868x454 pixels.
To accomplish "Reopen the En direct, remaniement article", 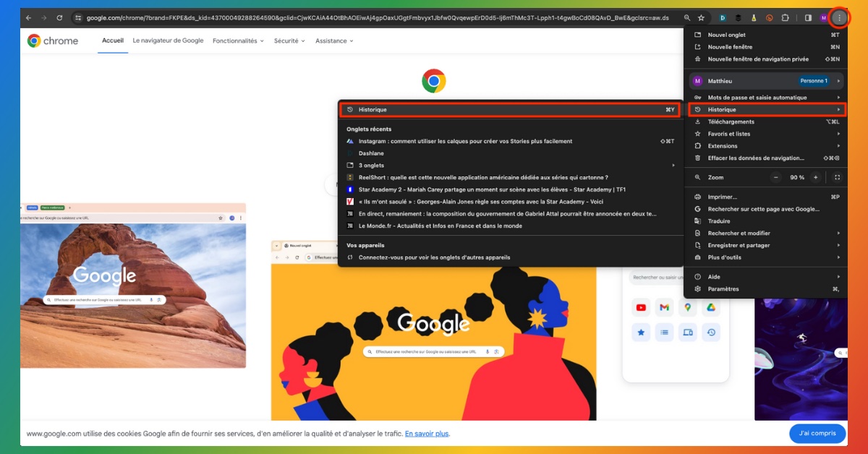I will (510, 214).
